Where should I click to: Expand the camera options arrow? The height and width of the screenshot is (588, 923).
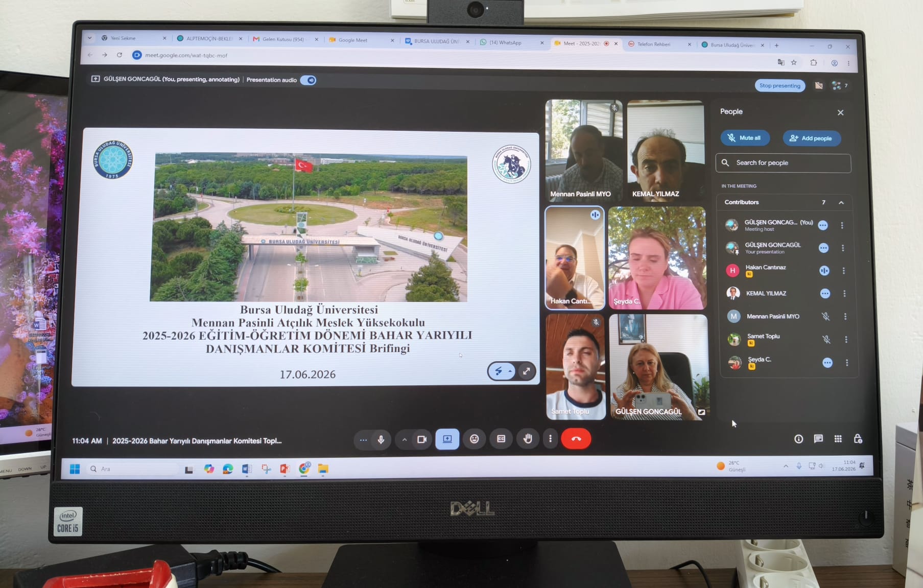(404, 439)
